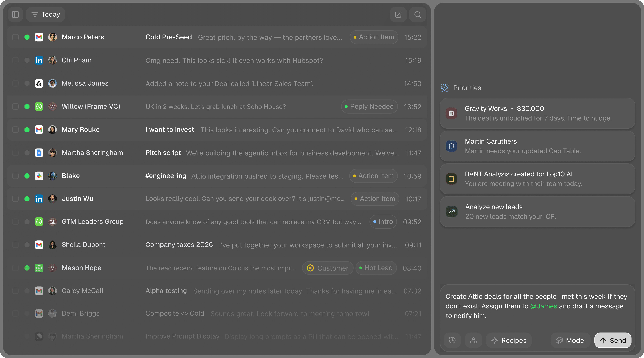
Task: Click the Analyze new leads trend icon
Action: tap(451, 212)
